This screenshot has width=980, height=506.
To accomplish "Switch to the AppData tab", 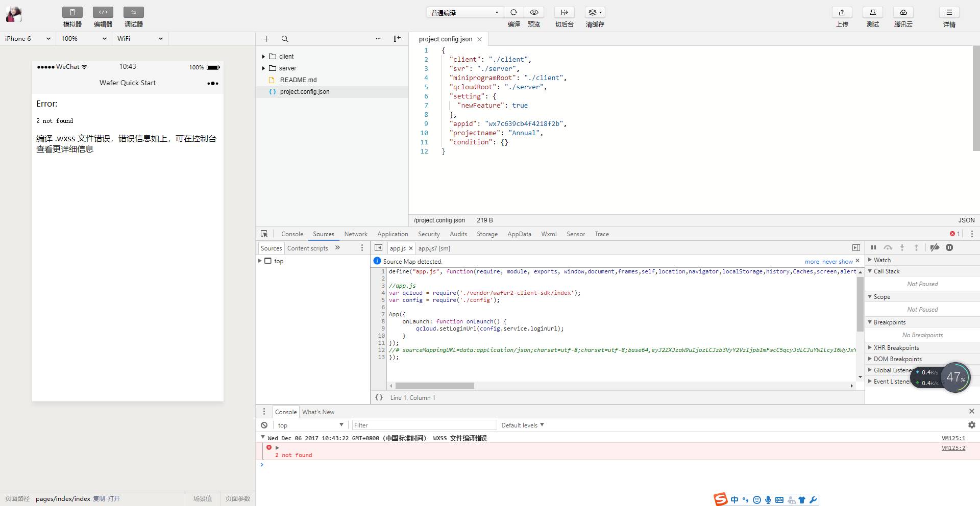I will (519, 234).
